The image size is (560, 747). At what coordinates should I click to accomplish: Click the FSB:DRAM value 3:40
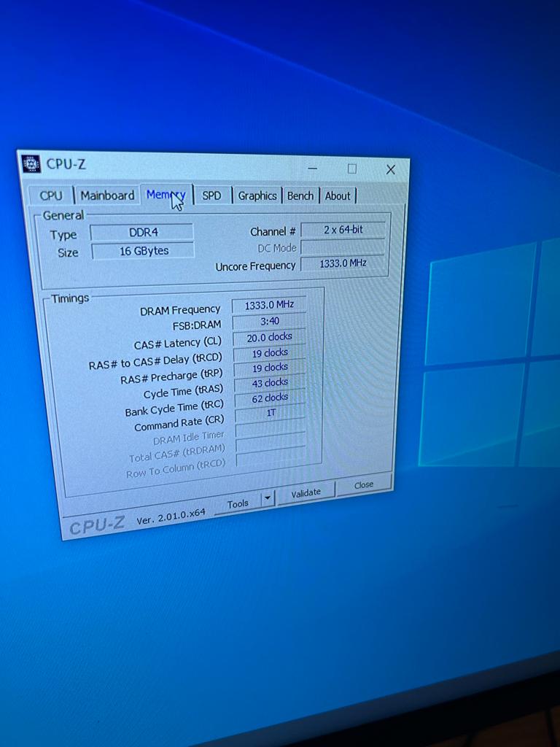click(x=269, y=322)
